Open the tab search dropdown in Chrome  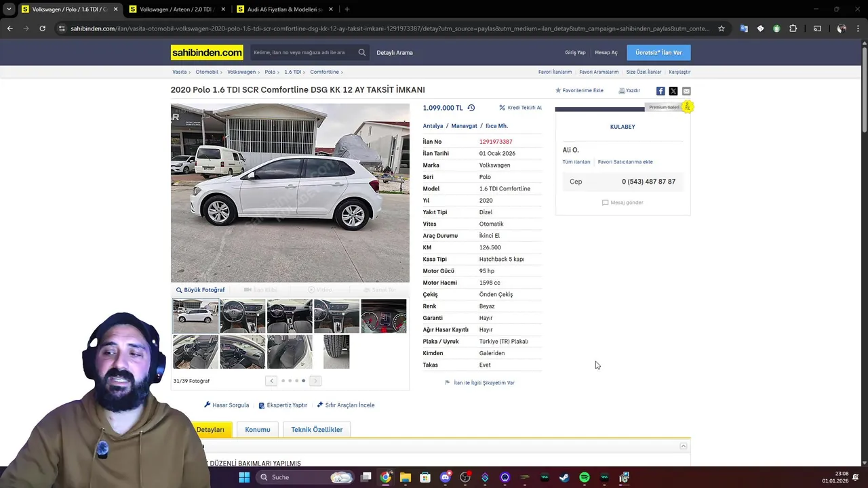[9, 9]
